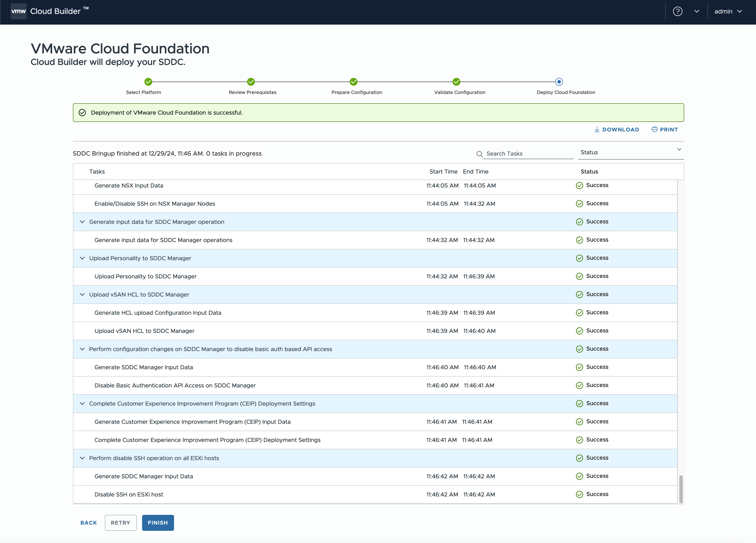Click the download arrow icon
This screenshot has width=756, height=543.
point(597,130)
